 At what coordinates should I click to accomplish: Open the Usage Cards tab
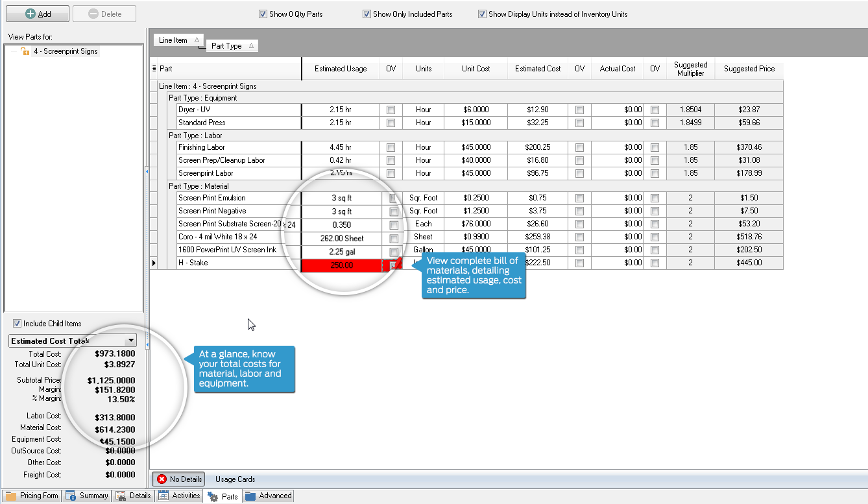point(235,479)
